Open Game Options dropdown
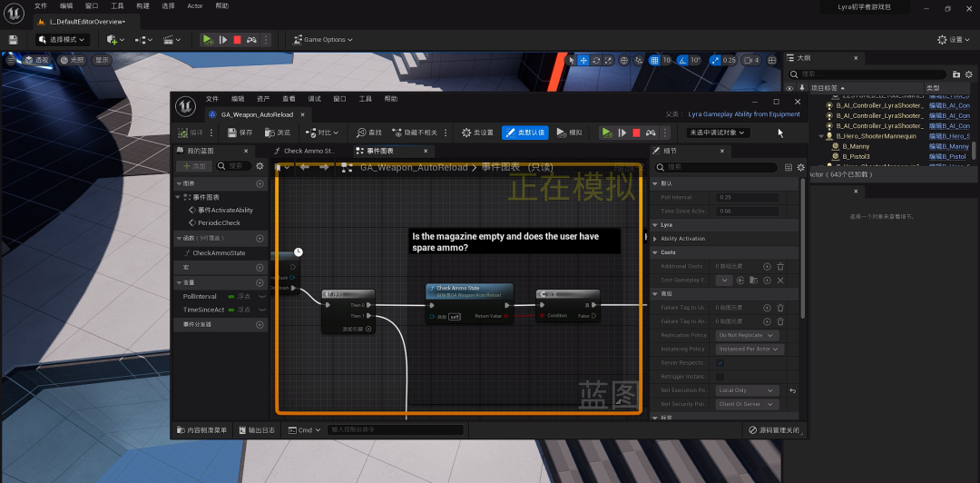 click(323, 39)
